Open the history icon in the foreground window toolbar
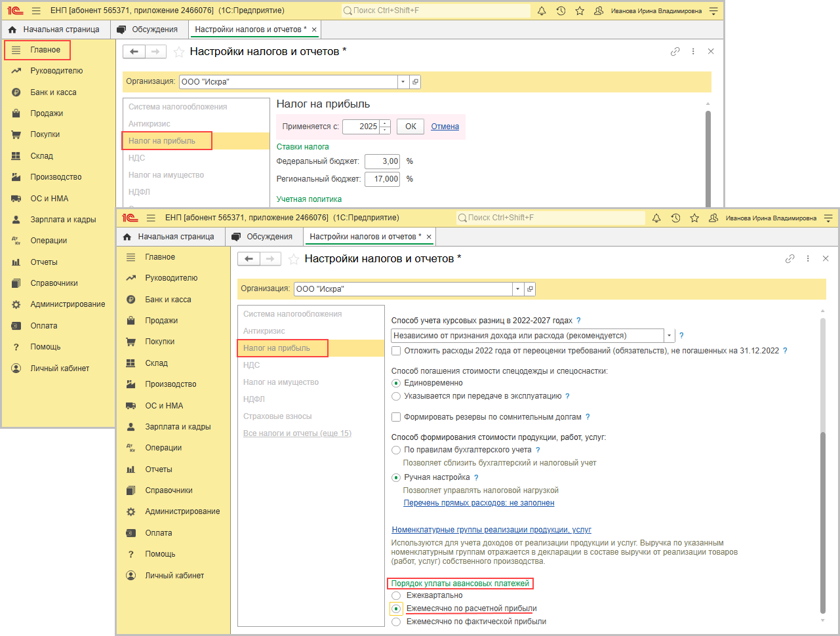840x636 pixels. tap(675, 218)
